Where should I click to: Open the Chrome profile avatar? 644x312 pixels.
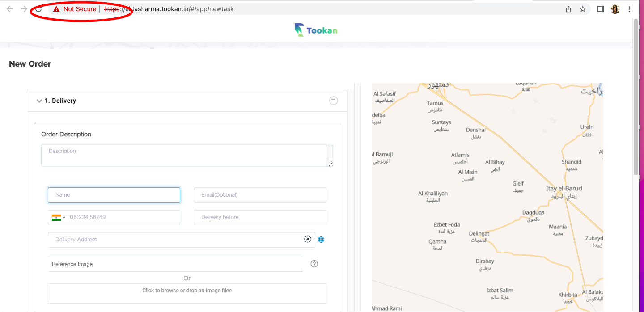click(x=615, y=9)
